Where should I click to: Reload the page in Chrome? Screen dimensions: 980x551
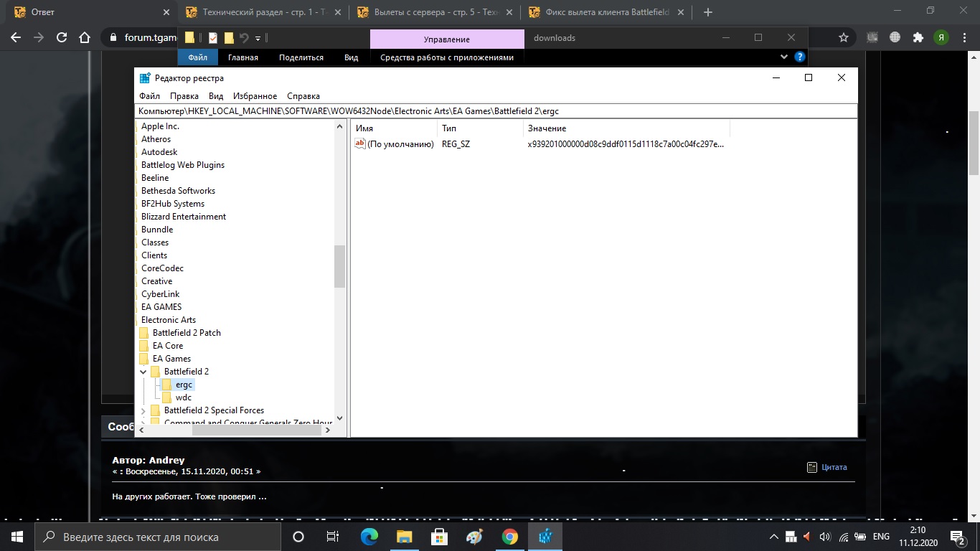[62, 37]
